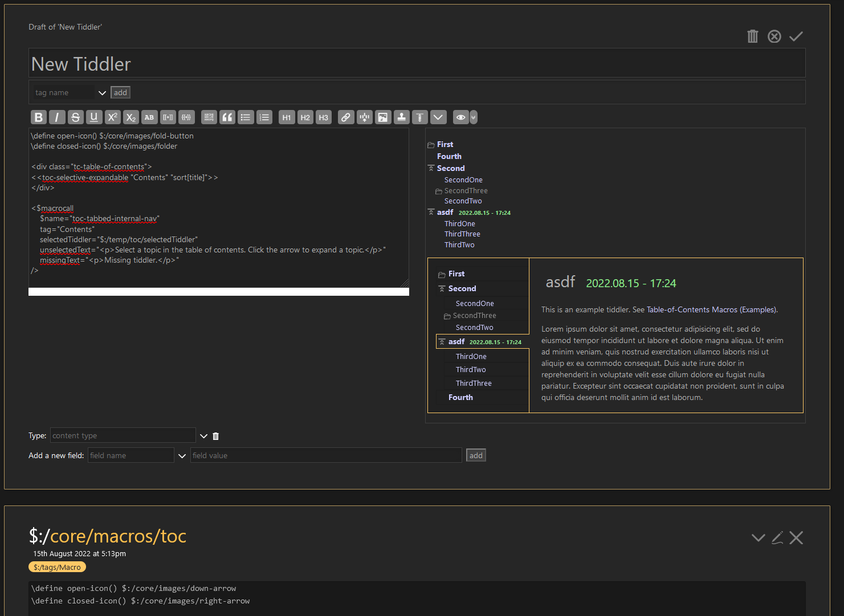Insert bulleted list
The width and height of the screenshot is (844, 616).
(x=246, y=117)
